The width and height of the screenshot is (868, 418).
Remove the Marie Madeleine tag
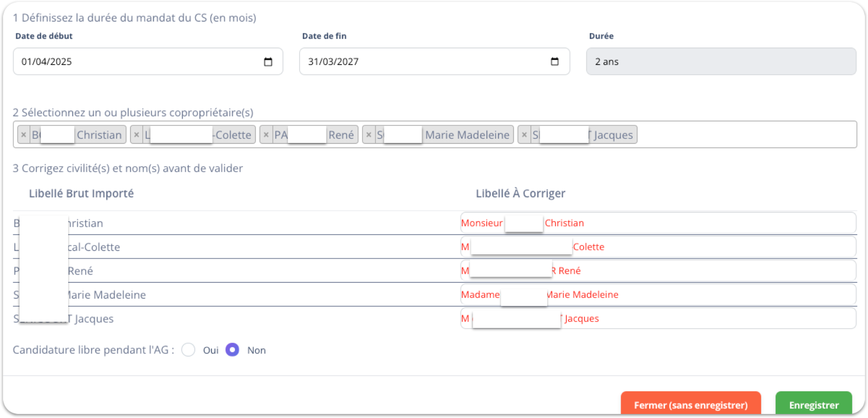[x=369, y=135]
